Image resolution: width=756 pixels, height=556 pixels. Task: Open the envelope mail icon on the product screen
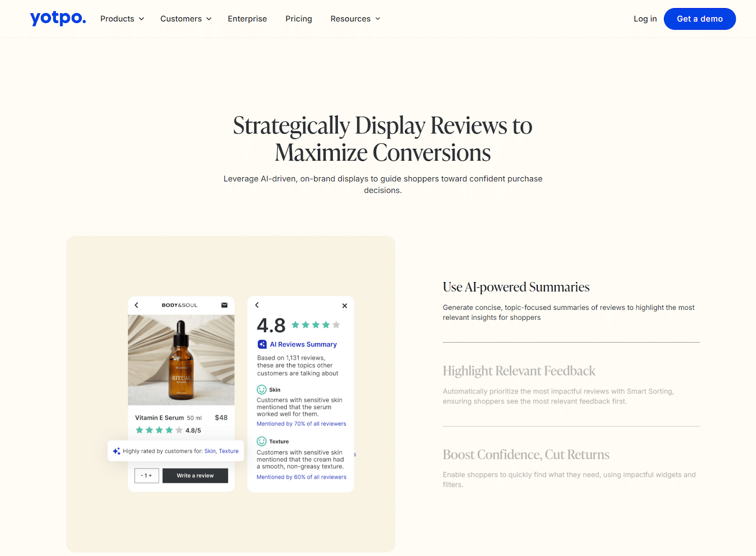tap(223, 305)
